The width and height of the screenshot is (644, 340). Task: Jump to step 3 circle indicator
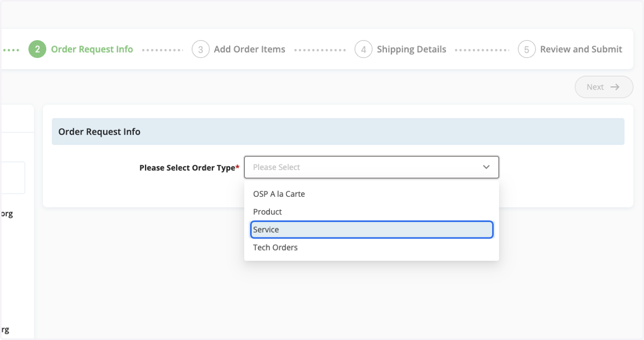pyautogui.click(x=201, y=49)
